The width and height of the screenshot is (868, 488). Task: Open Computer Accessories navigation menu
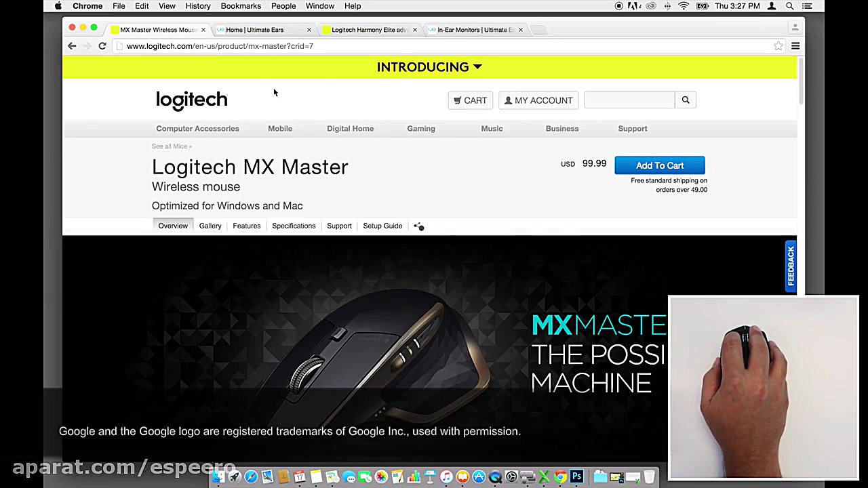click(x=197, y=129)
